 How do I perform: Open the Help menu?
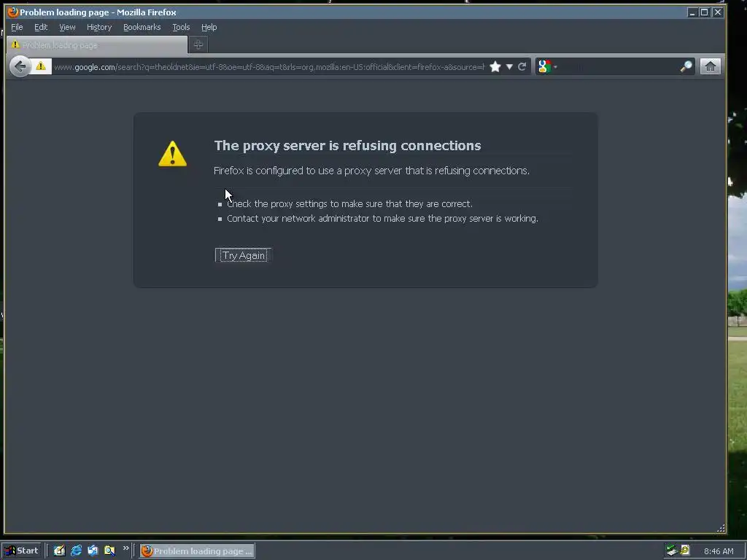[209, 27]
